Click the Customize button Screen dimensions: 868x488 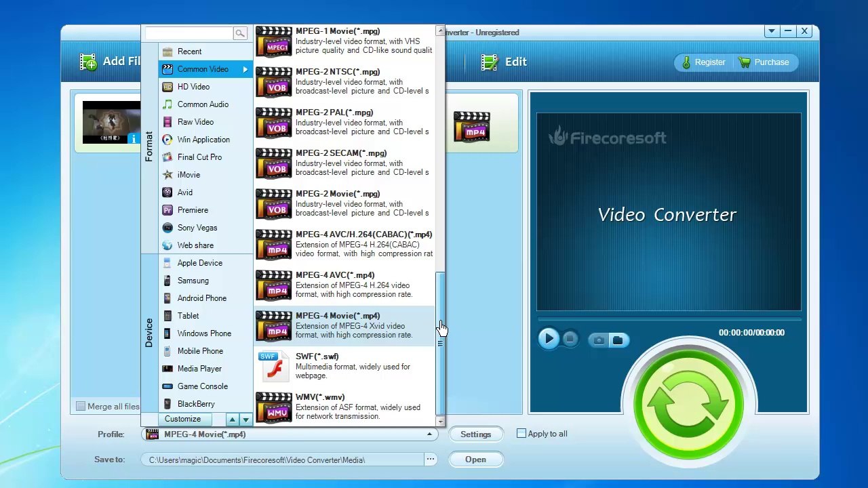(183, 420)
